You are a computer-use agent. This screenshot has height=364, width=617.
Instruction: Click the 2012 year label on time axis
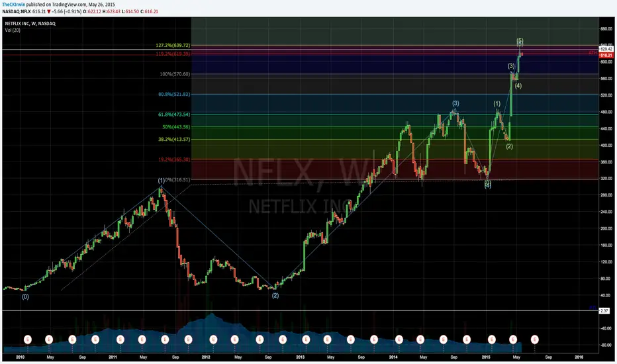pos(206,357)
